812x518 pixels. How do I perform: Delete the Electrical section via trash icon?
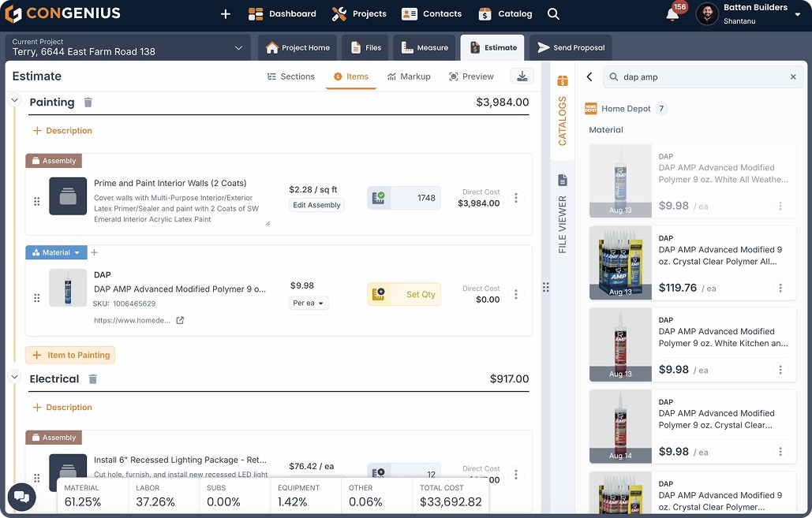(92, 379)
